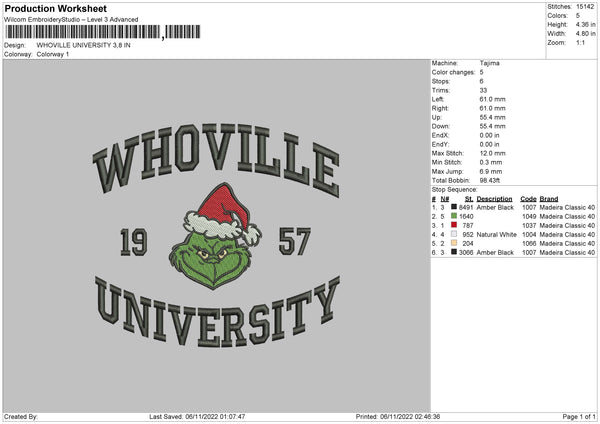This screenshot has width=600, height=424.
Task: Click the embroidered number 19
Action: tap(134, 242)
